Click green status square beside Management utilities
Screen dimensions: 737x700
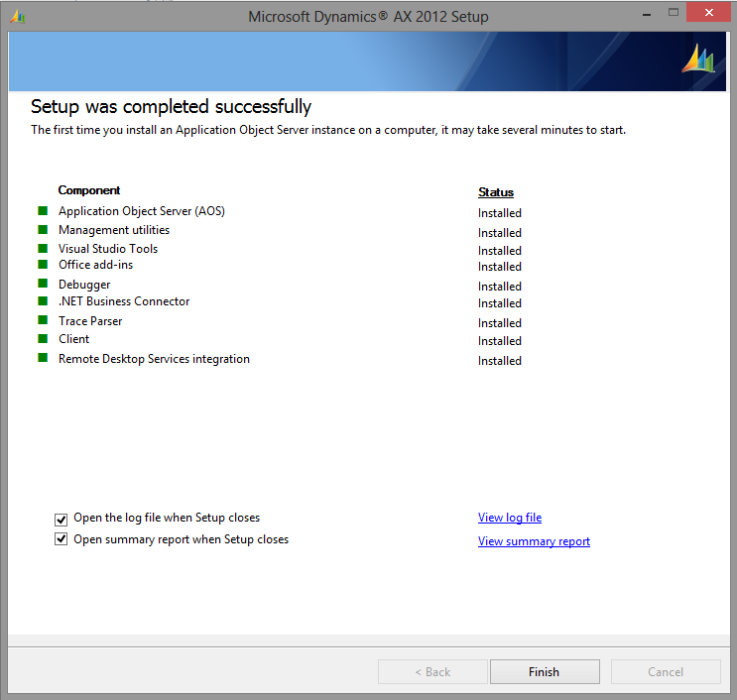tap(43, 229)
